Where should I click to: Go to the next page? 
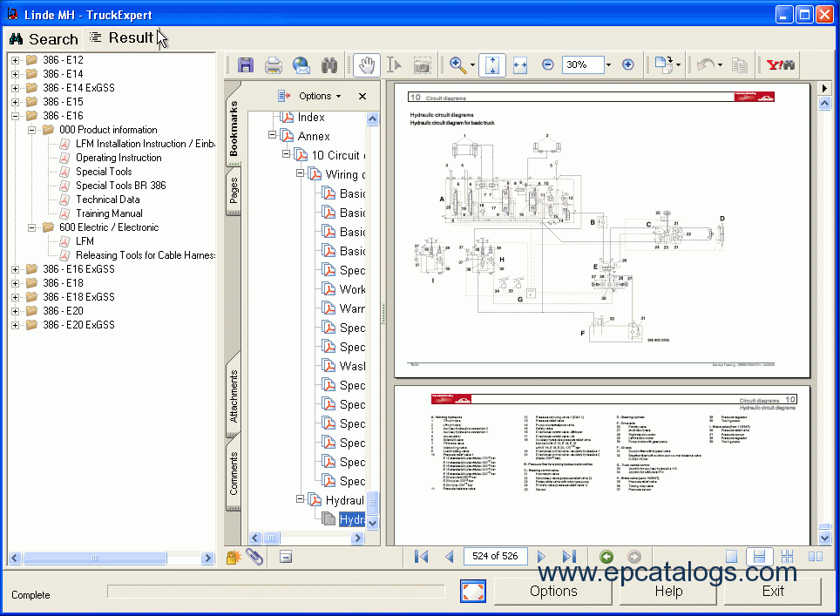coord(541,557)
